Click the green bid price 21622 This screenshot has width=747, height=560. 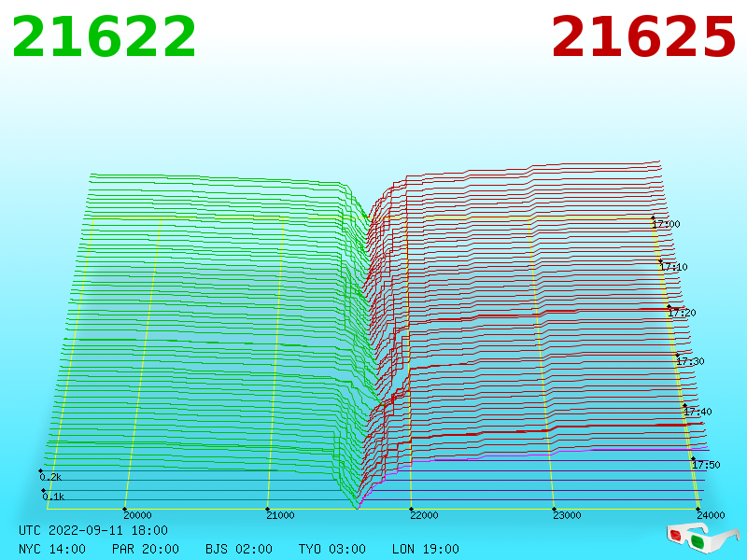(104, 36)
